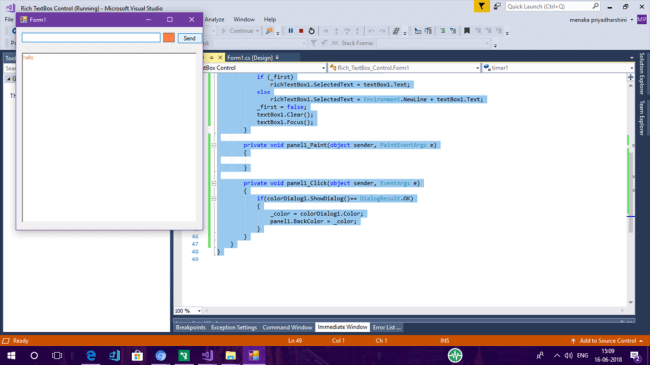This screenshot has height=365, width=650.
Task: Stop debugging with the red square icon
Action: [301, 31]
